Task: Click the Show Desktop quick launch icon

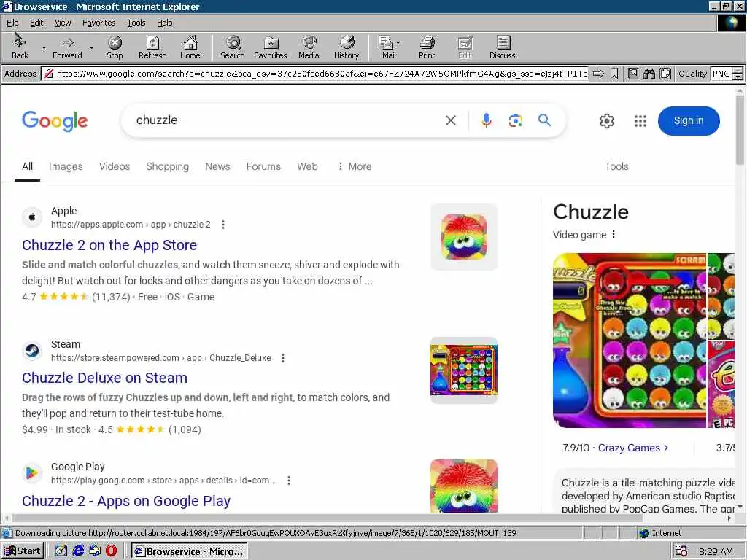Action: pyautogui.click(x=61, y=551)
